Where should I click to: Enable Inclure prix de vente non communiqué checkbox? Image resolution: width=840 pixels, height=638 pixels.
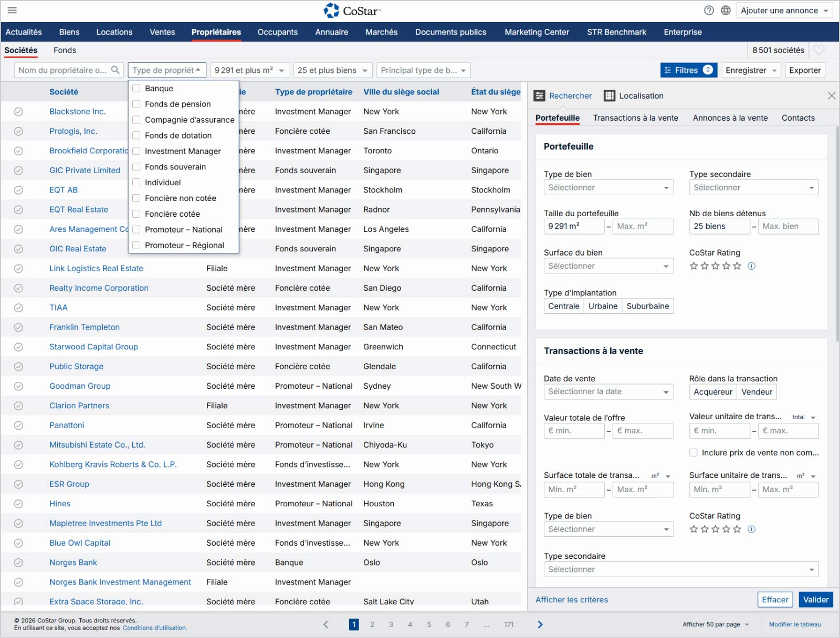tap(694, 452)
